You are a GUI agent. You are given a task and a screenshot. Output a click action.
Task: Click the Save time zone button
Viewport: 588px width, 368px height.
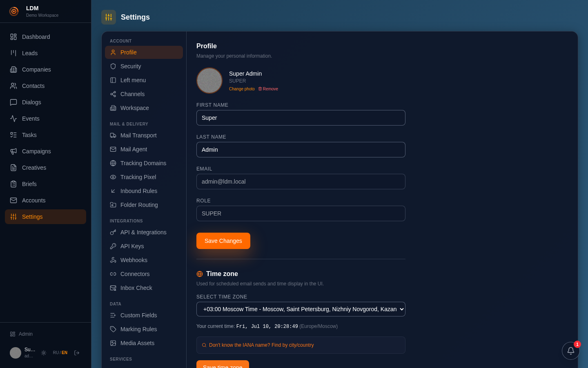(x=223, y=364)
